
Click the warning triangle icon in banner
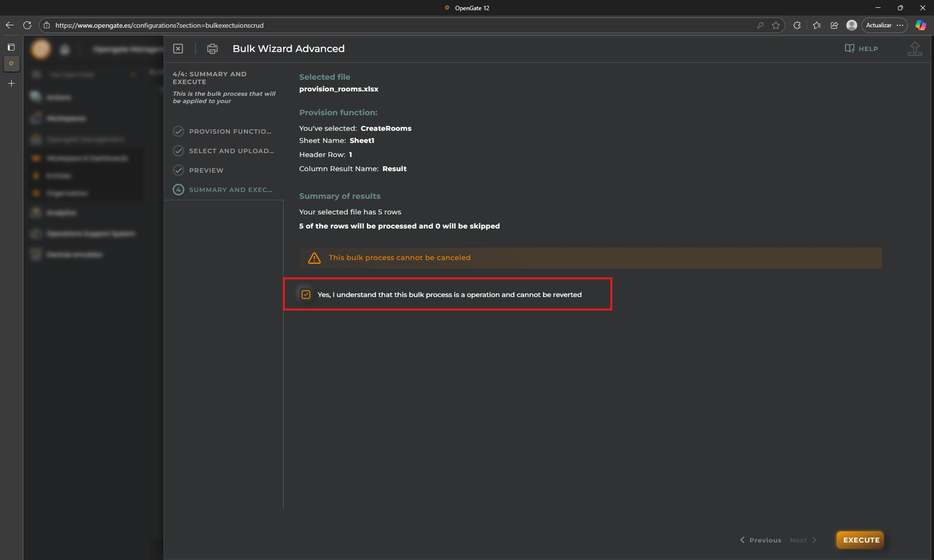click(x=314, y=258)
